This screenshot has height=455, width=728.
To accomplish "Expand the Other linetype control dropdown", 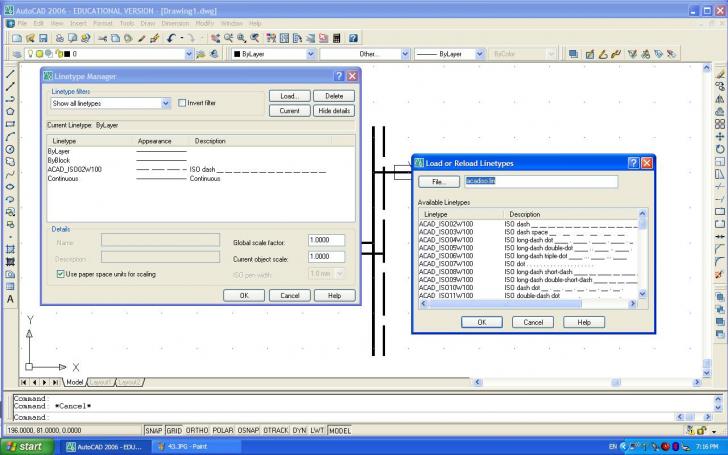I will click(405, 54).
